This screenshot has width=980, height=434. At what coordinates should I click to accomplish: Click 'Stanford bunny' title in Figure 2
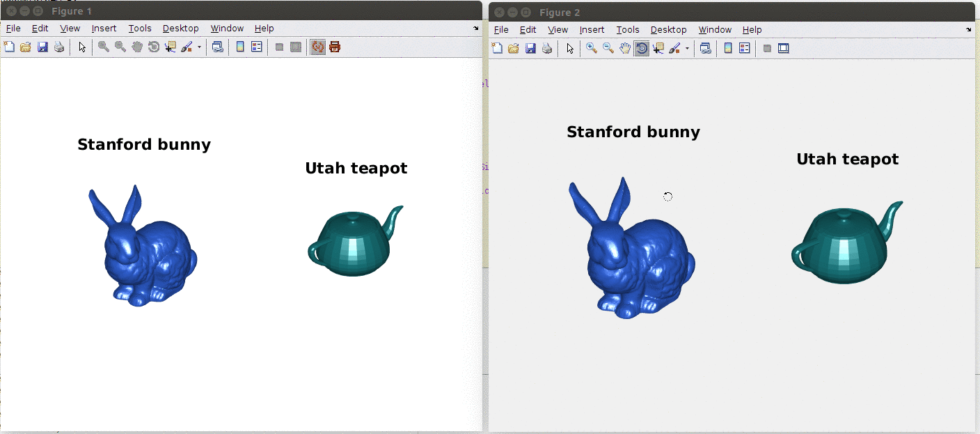[x=633, y=132]
